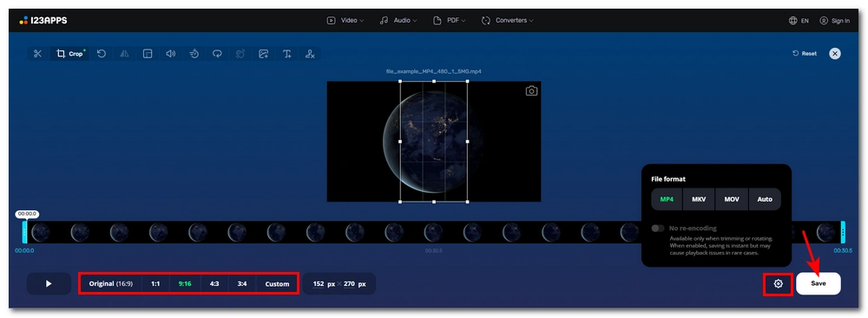Click the start time 00:00.0 label
Image resolution: width=868 pixels, height=318 pixels.
(x=24, y=251)
